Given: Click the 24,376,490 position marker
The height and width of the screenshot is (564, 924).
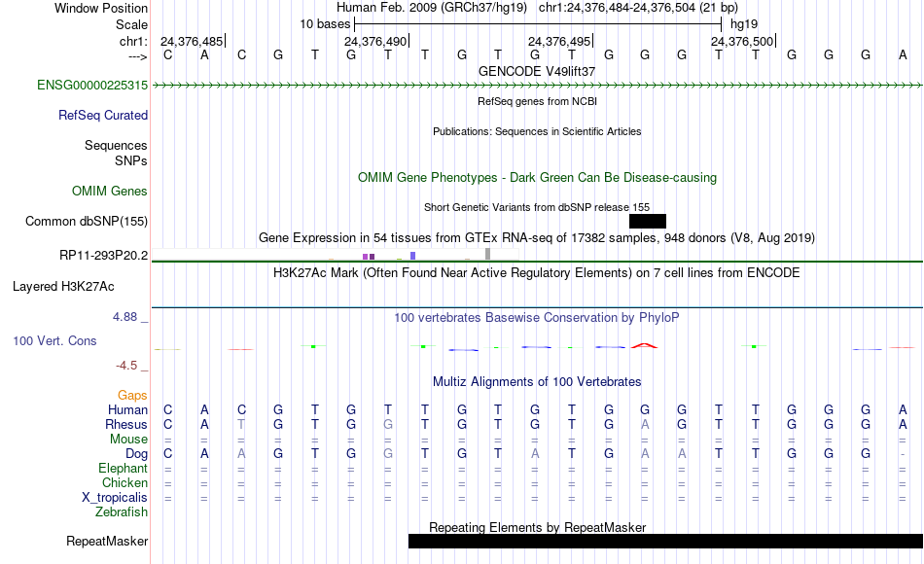Looking at the screenshot, I should tap(376, 41).
